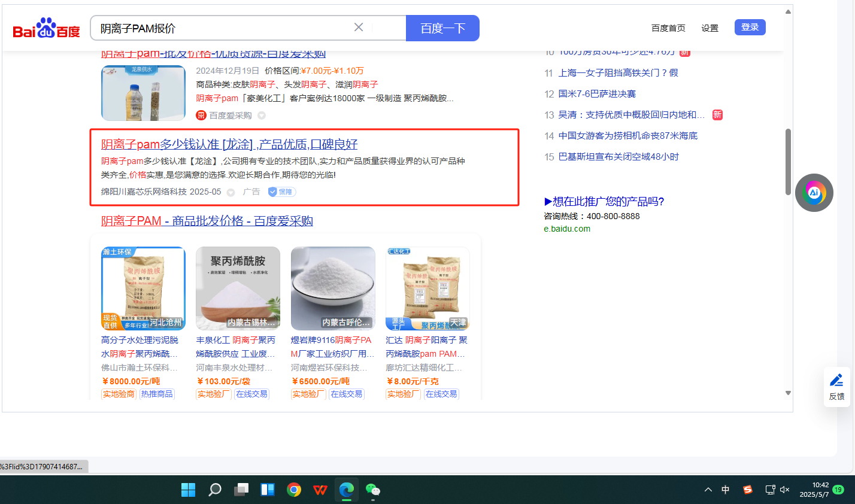Open the 瀚土环保 product image from 河北沧州
This screenshot has width=855, height=504.
point(143,289)
